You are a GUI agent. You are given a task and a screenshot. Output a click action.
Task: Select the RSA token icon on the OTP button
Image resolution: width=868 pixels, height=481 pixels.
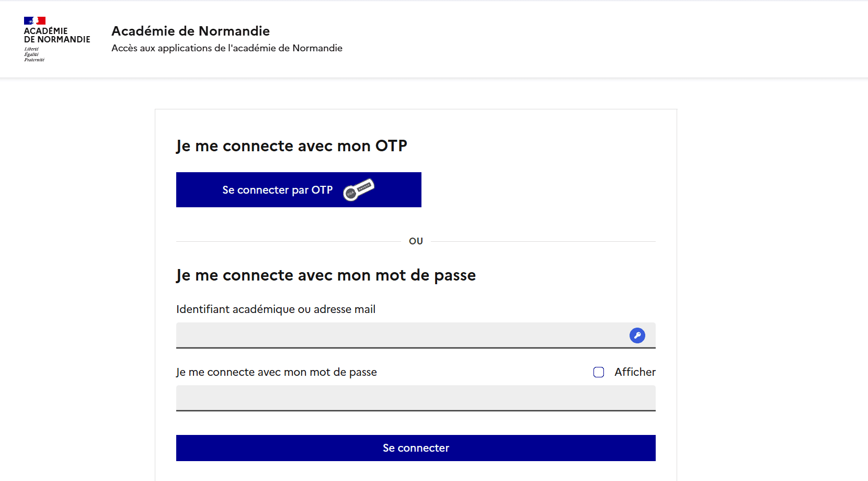359,189
